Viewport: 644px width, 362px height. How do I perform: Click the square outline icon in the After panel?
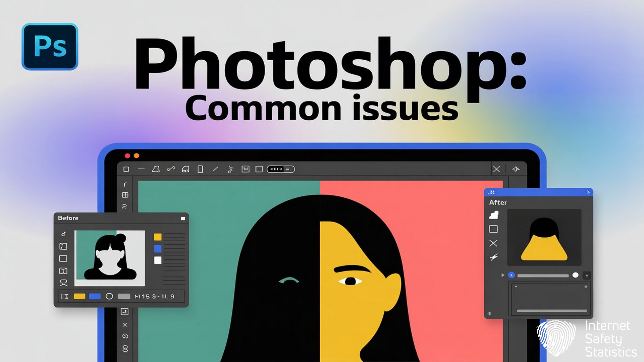[493, 229]
